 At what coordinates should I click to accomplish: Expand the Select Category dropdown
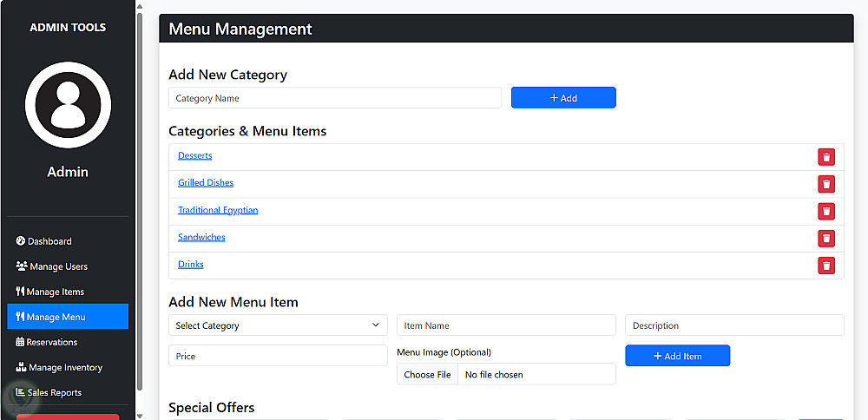pyautogui.click(x=278, y=325)
